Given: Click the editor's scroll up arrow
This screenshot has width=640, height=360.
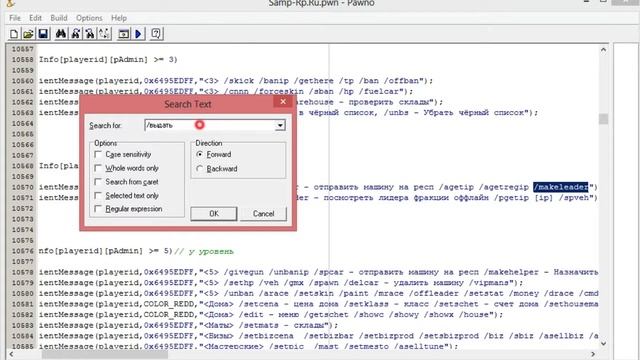Looking at the screenshot, I should click(603, 50).
